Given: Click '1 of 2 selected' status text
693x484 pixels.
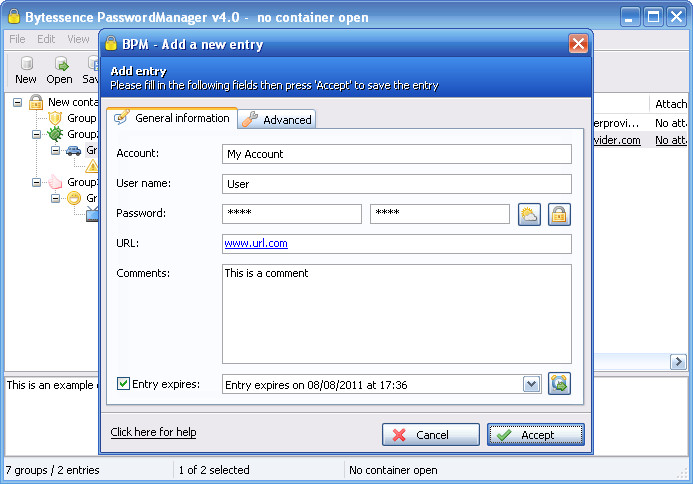Looking at the screenshot, I should pos(214,470).
